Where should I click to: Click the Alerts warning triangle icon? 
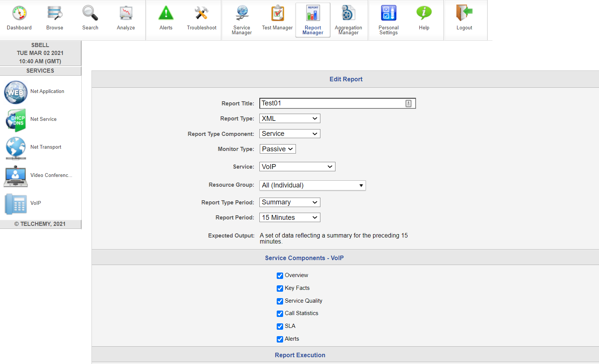tap(166, 14)
